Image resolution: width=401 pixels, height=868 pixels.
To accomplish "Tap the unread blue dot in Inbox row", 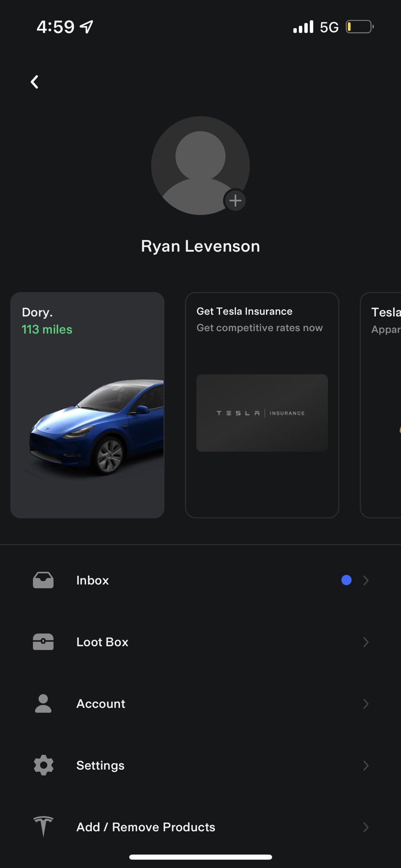I will (346, 580).
